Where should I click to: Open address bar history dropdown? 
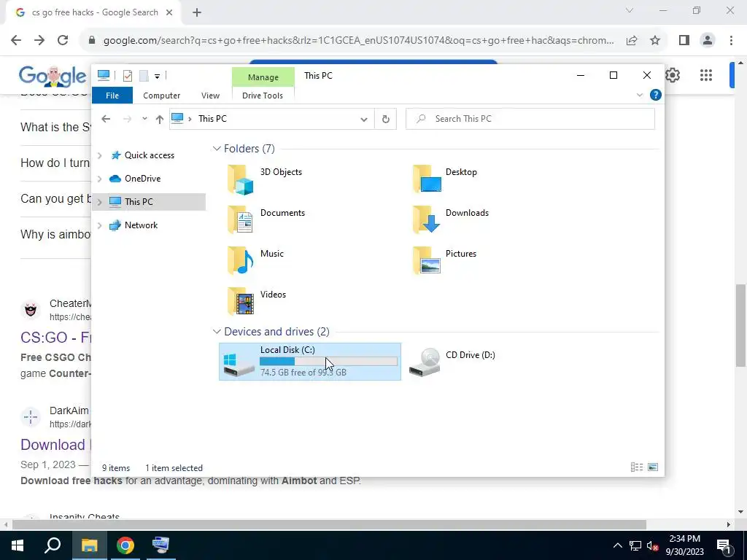[364, 119]
